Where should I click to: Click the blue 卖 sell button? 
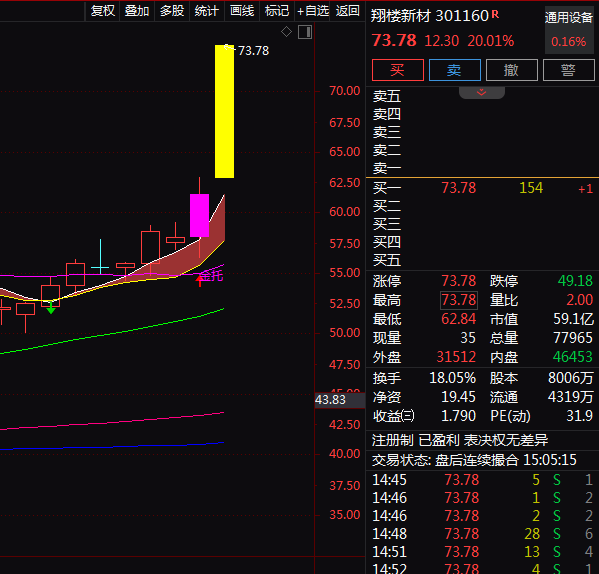pyautogui.click(x=455, y=70)
